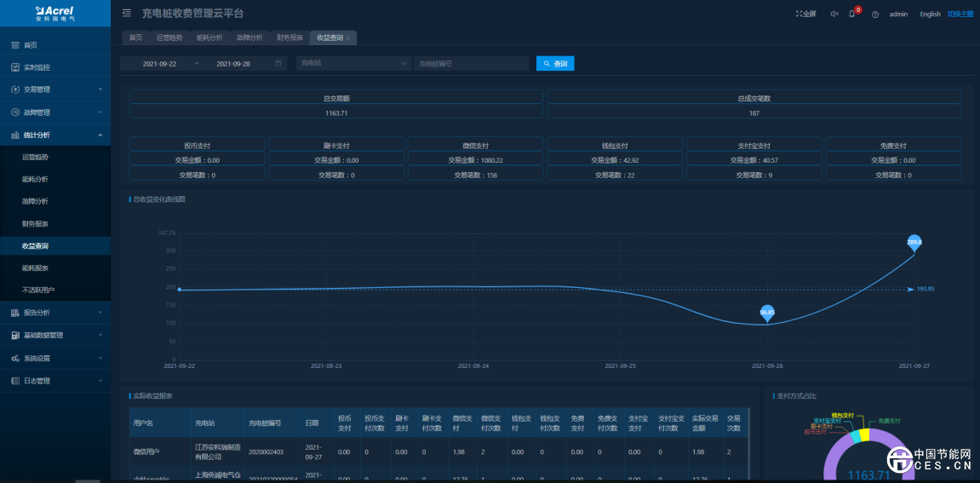Screen dimensions: 980x483
Task: Click 支付宝支付 交易金额 40.57 cell
Action: (754, 159)
